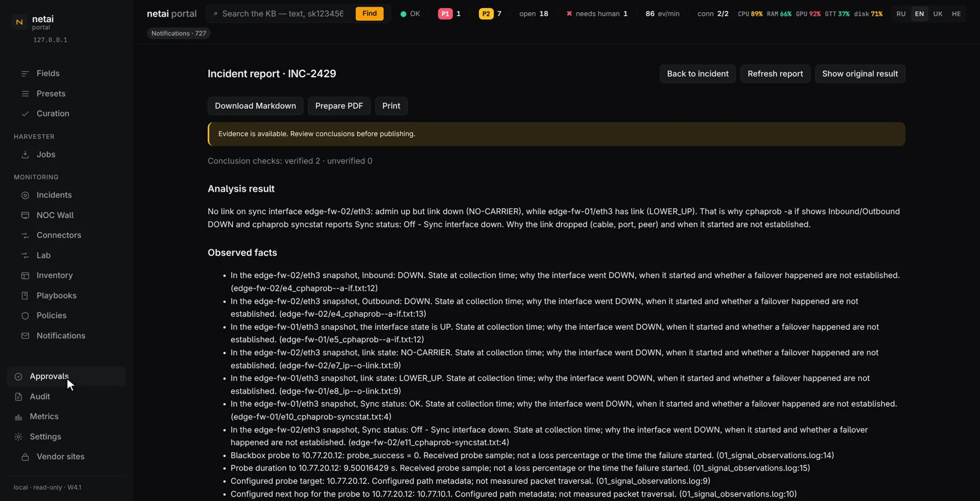Click the Metrics chart icon
The height and width of the screenshot is (501, 980).
coord(18,416)
